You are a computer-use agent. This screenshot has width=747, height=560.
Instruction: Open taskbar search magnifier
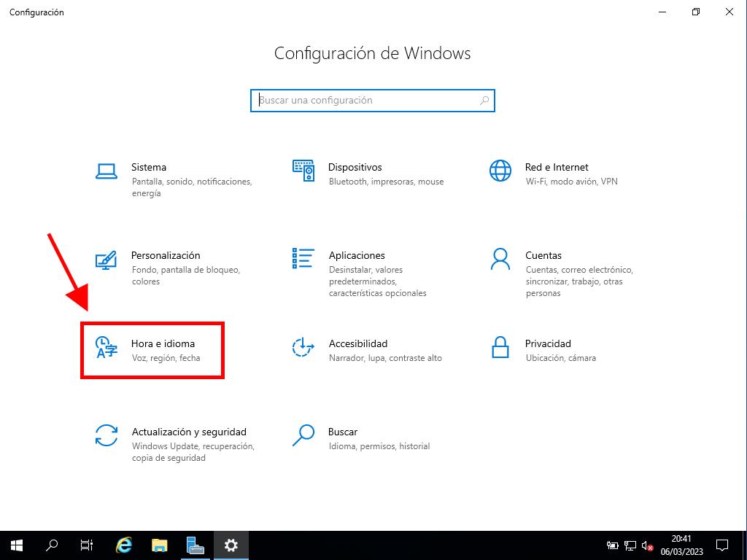click(x=52, y=545)
